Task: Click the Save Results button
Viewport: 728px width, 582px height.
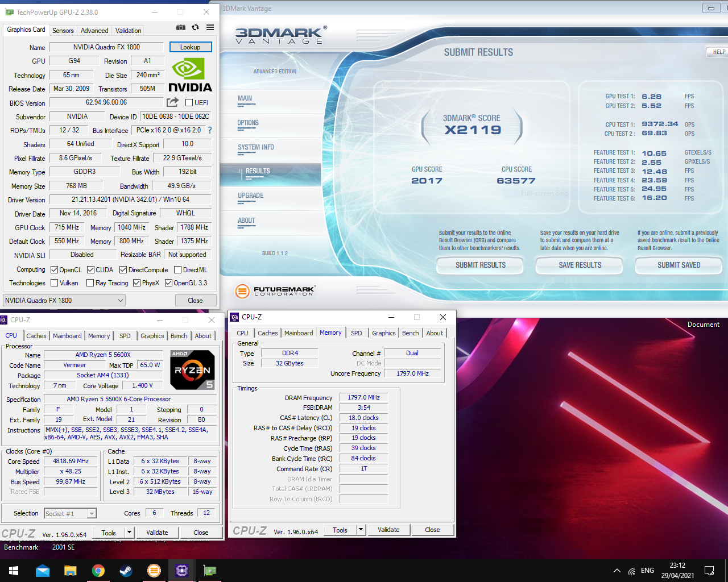Action: (x=580, y=265)
